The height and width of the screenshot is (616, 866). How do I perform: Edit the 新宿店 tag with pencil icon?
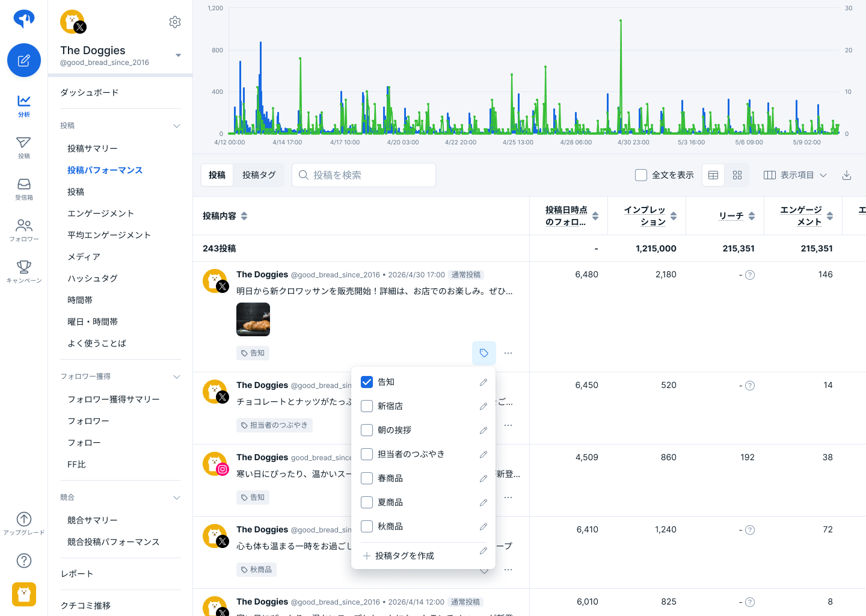coord(484,407)
